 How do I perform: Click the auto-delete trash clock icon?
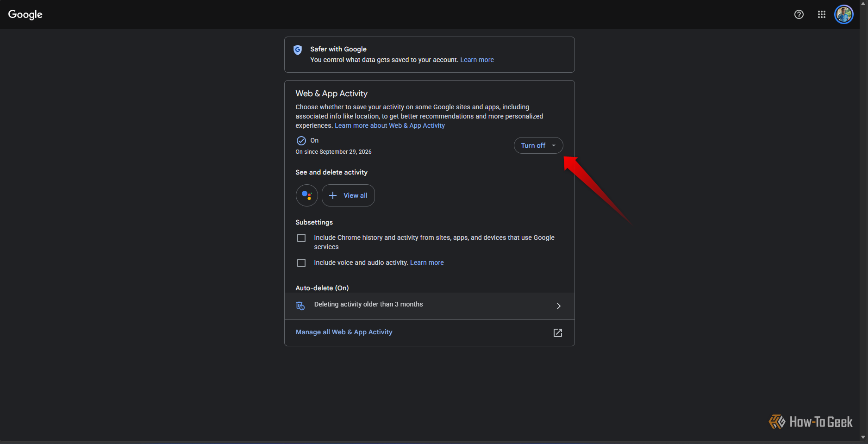300,306
